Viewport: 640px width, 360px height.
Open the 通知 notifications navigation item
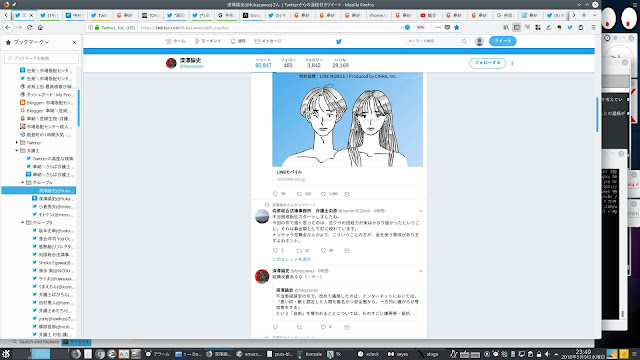click(238, 41)
